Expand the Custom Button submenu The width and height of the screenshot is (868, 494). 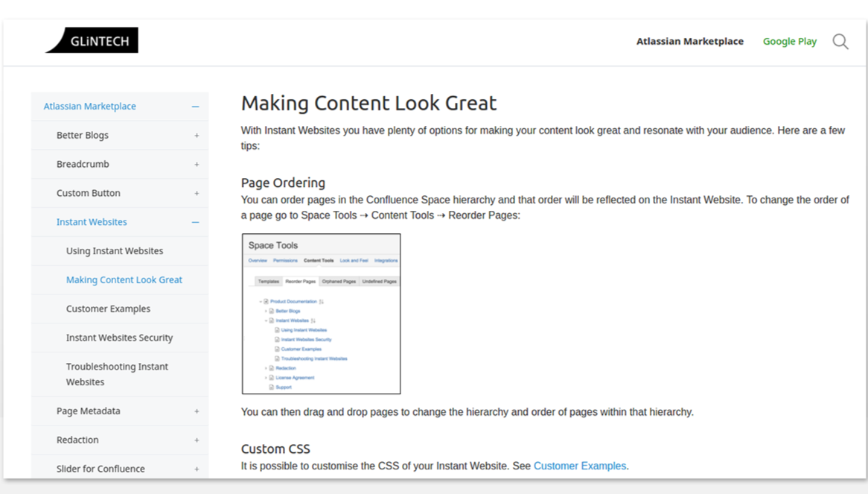point(197,194)
